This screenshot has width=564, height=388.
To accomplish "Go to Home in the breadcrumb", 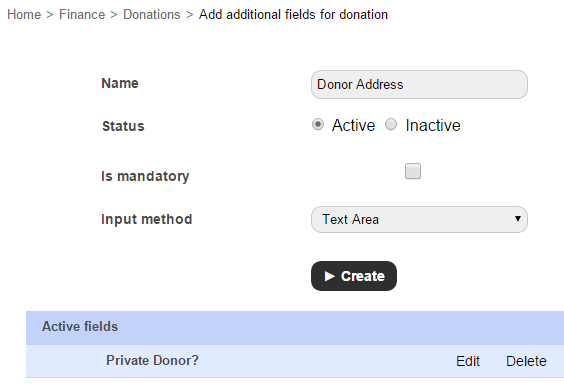I will 24,15.
